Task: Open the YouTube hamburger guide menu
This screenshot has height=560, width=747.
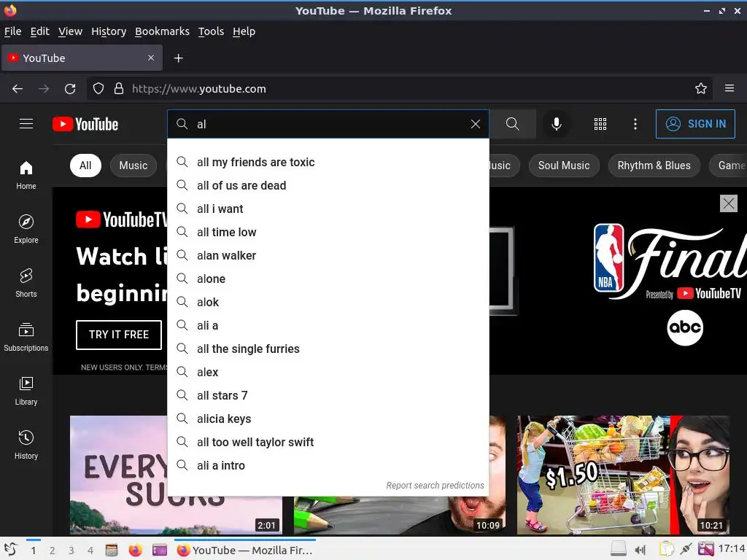Action: coord(26,124)
